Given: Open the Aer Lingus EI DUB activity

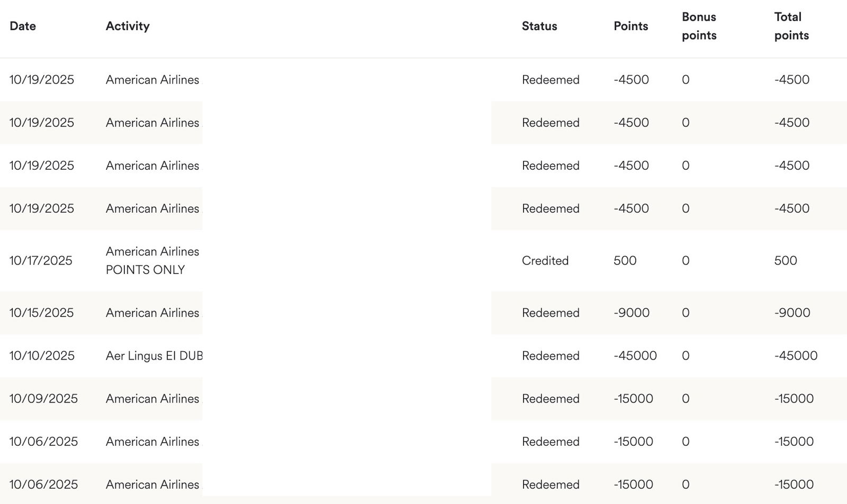Looking at the screenshot, I should pyautogui.click(x=154, y=356).
